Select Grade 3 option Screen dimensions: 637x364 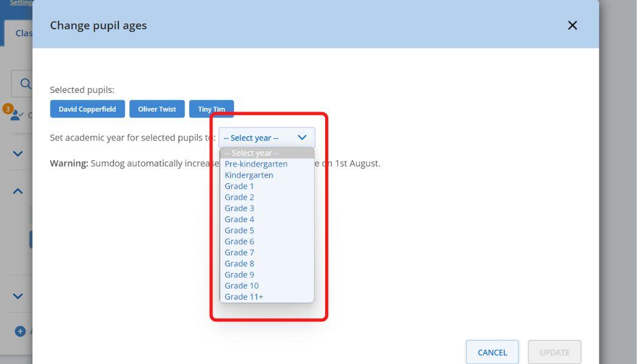(x=240, y=208)
